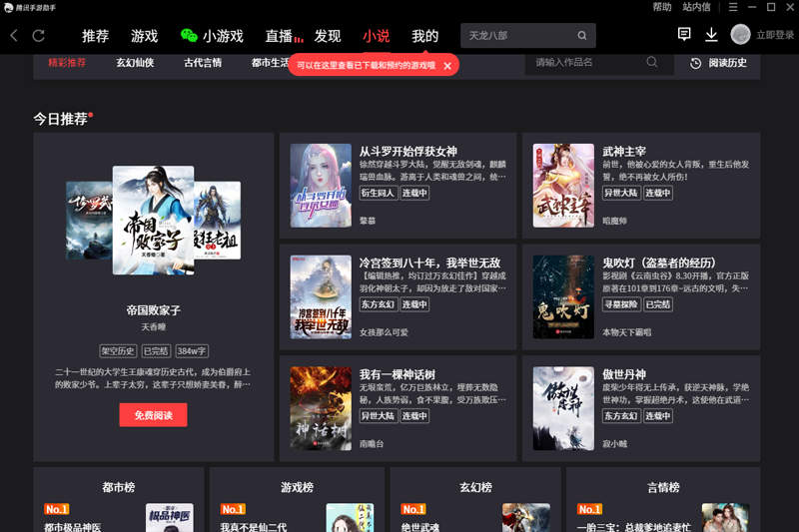Open the 小游戏 tab

click(212, 36)
